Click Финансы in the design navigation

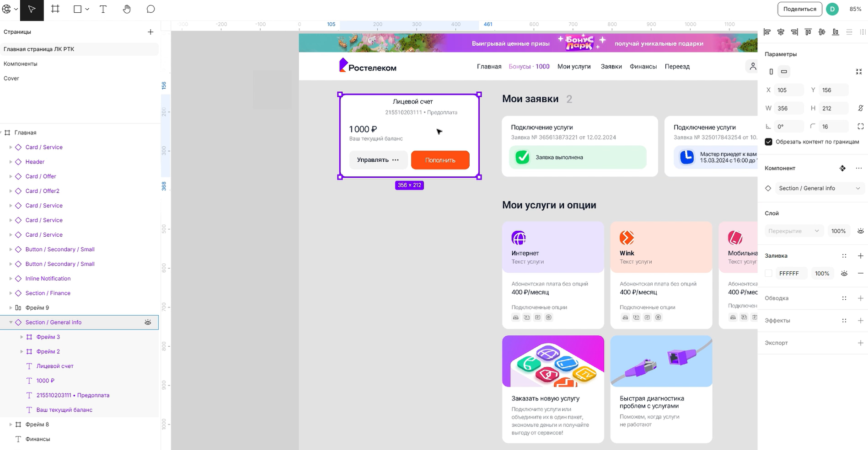click(643, 67)
